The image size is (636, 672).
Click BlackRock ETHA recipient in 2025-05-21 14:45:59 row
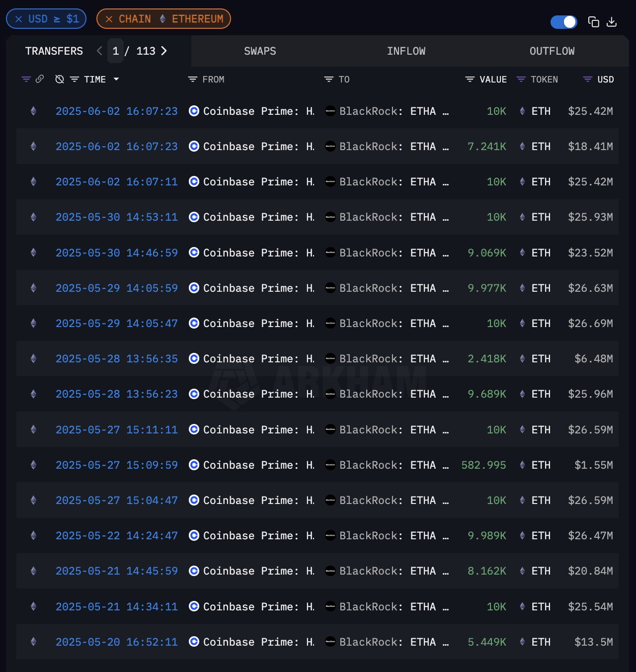(x=394, y=571)
